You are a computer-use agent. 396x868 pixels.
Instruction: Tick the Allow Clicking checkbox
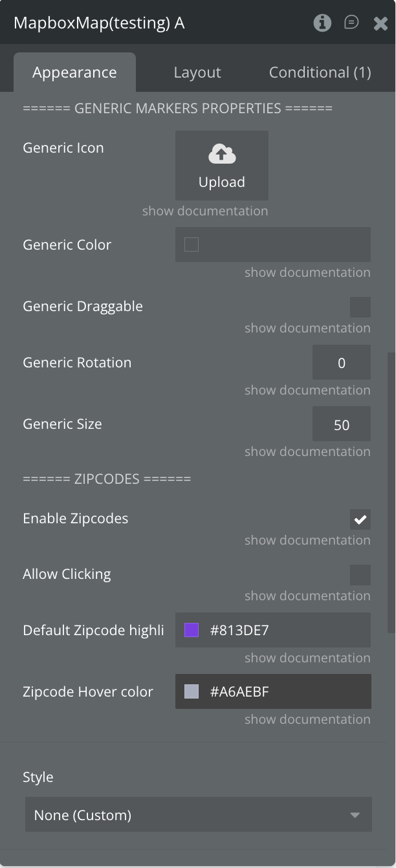360,575
